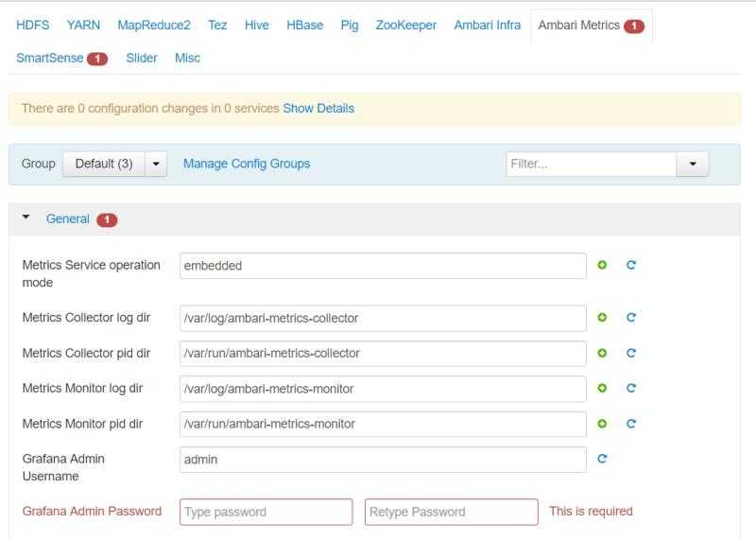756x540 pixels.
Task: Click green override icon for Metrics Monitor pid dir
Action: click(602, 424)
